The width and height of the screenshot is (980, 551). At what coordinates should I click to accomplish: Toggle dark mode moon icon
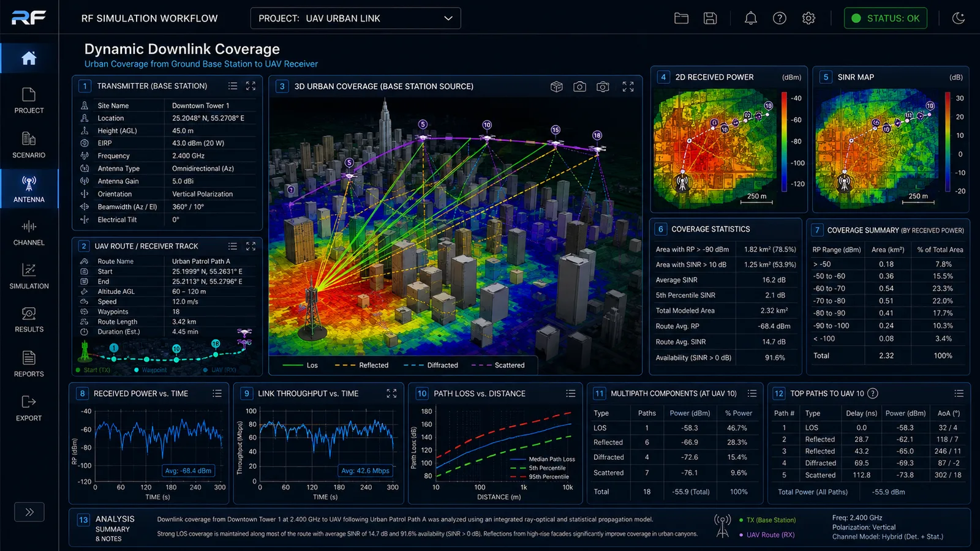pyautogui.click(x=959, y=18)
